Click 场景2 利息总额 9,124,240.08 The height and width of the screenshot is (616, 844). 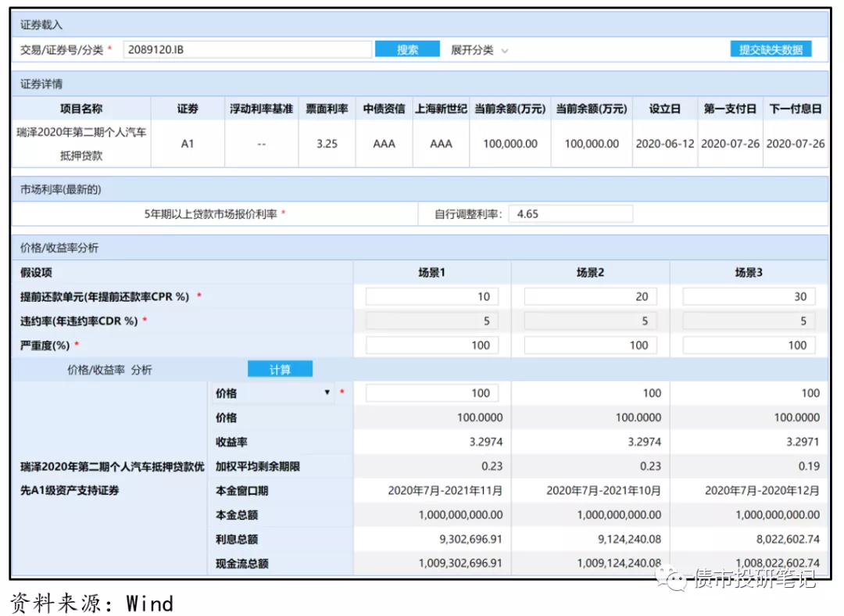click(x=629, y=539)
